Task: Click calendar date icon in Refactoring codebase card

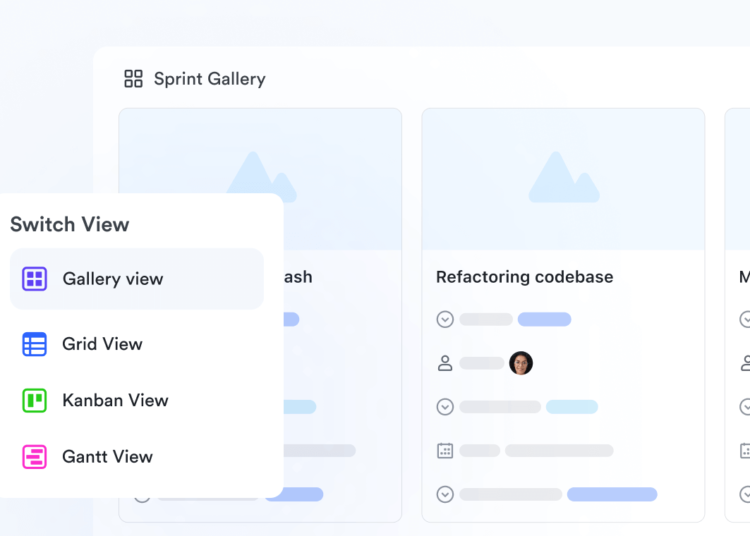Action: click(x=445, y=450)
